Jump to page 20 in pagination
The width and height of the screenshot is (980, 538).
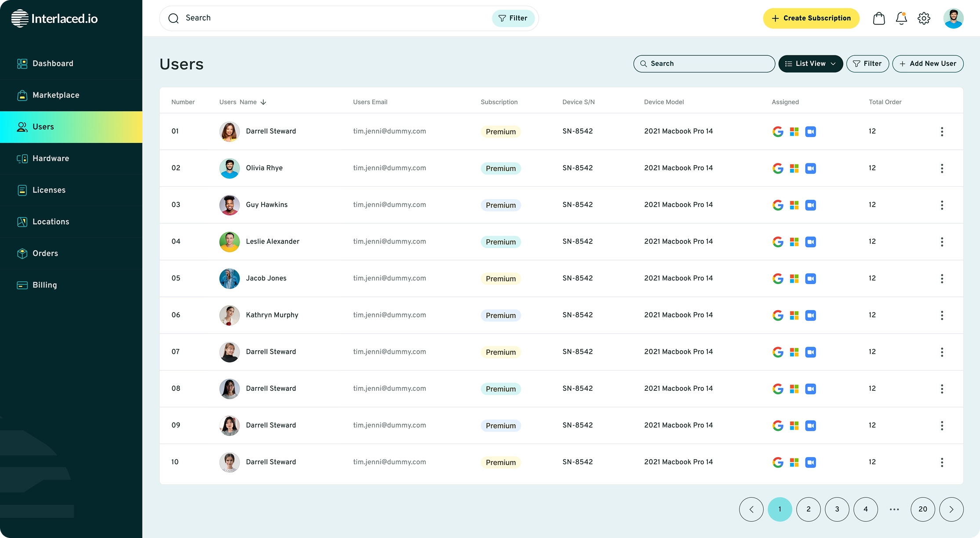click(x=922, y=509)
